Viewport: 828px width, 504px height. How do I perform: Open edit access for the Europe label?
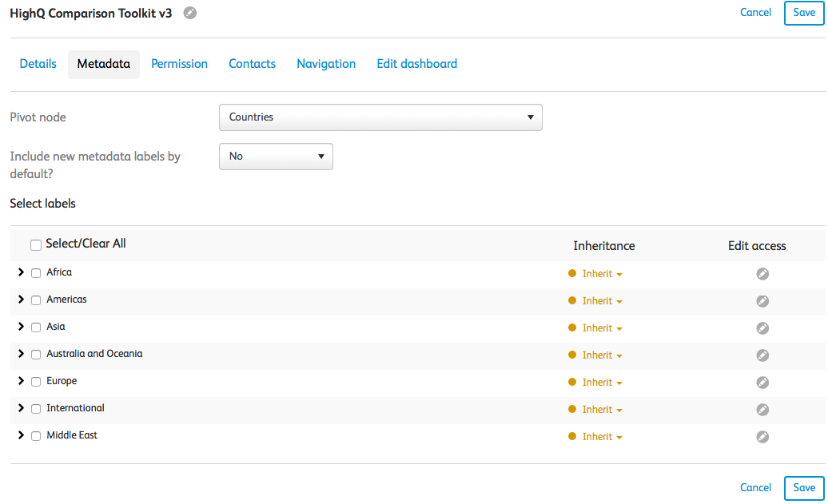[762, 383]
